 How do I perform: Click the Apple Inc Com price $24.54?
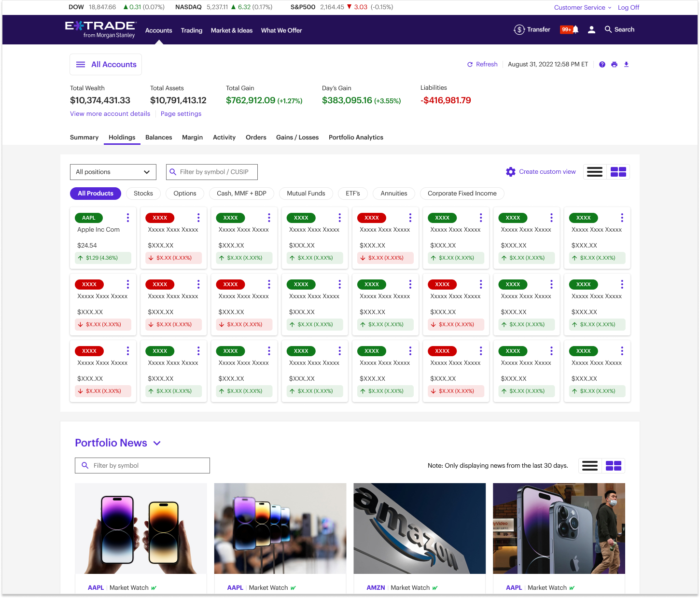point(87,246)
